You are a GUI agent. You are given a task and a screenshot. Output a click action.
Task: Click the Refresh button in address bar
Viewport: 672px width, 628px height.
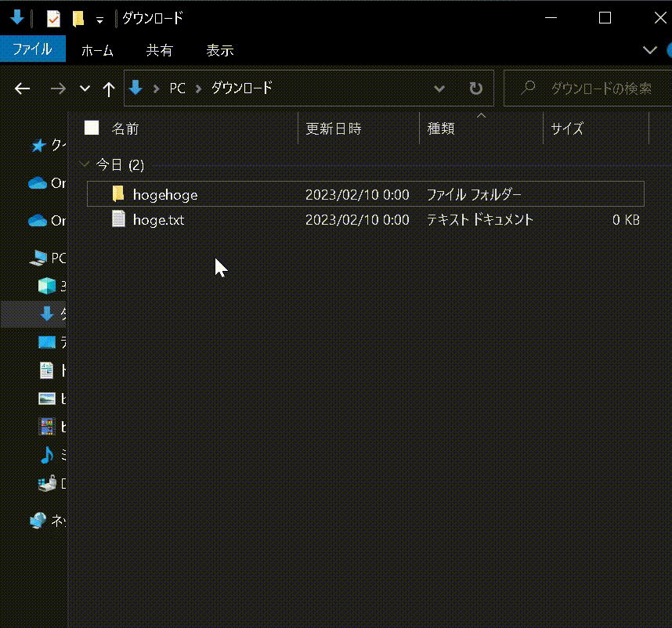pos(475,88)
